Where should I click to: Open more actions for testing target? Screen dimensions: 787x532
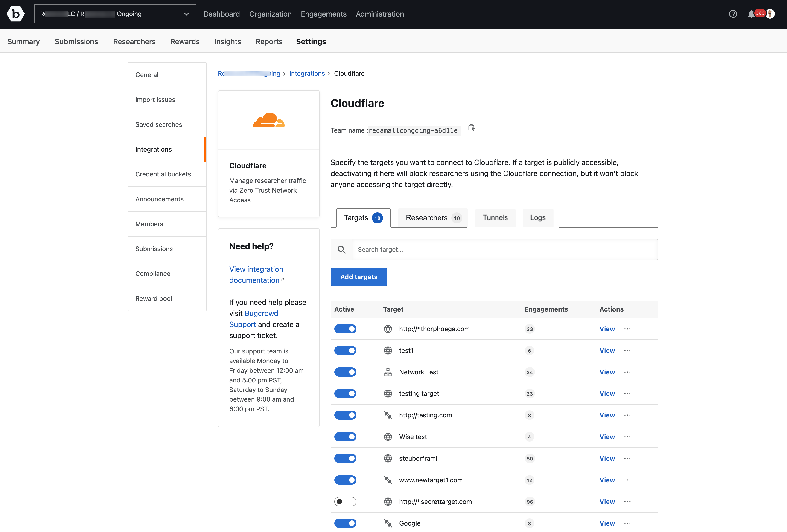627,393
